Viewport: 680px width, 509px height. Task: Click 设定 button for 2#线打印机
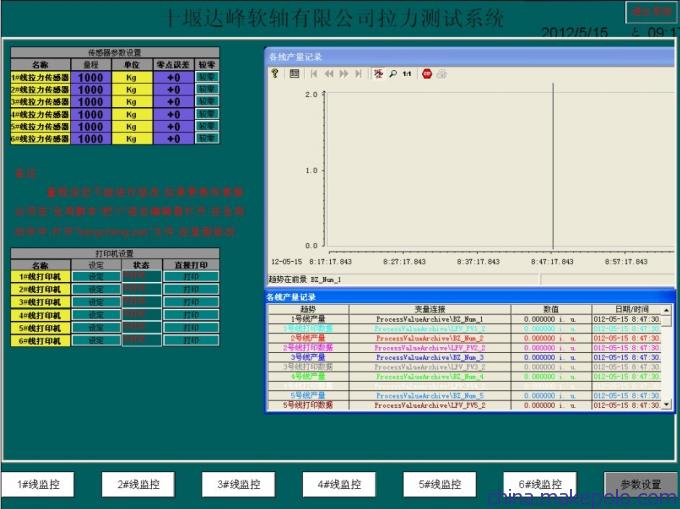point(96,289)
